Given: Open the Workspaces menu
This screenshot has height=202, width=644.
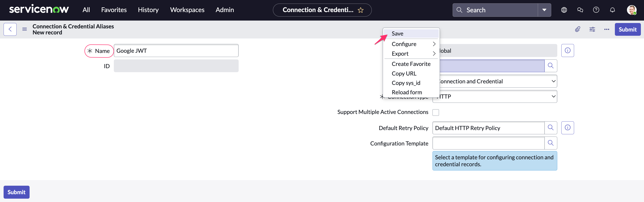Looking at the screenshot, I should [187, 10].
